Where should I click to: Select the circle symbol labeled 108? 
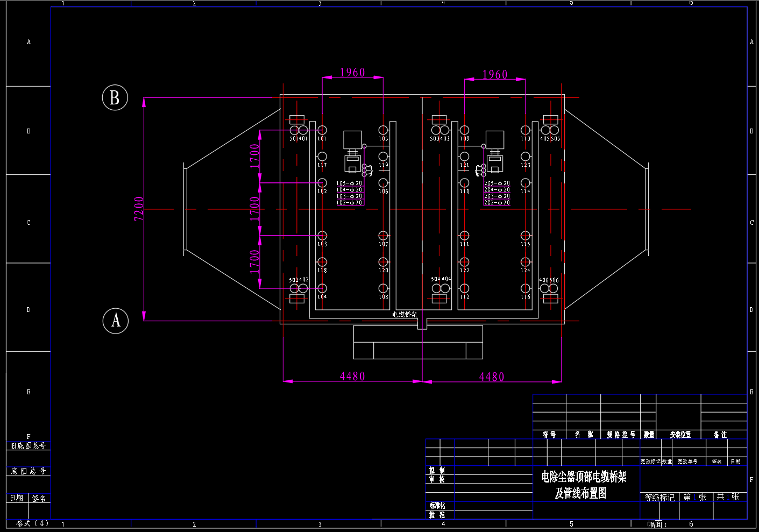383,288
